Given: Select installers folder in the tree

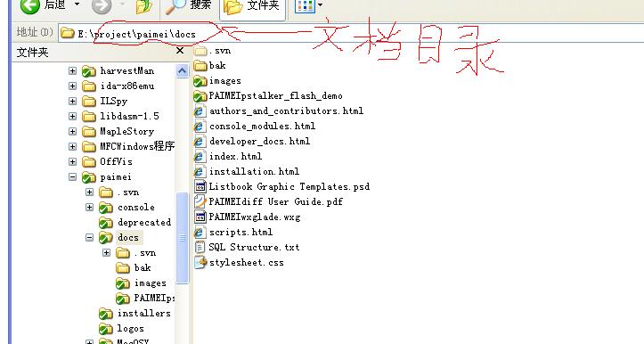Looking at the screenshot, I should [143, 314].
